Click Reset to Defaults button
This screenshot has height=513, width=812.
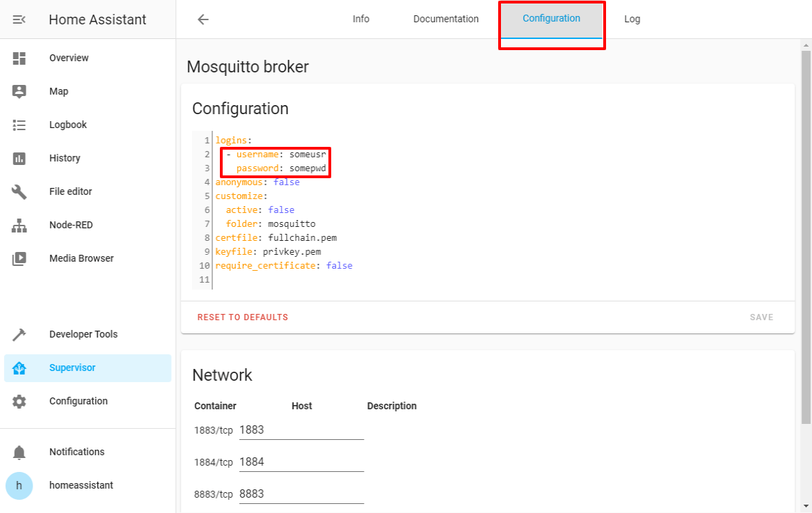coord(242,317)
